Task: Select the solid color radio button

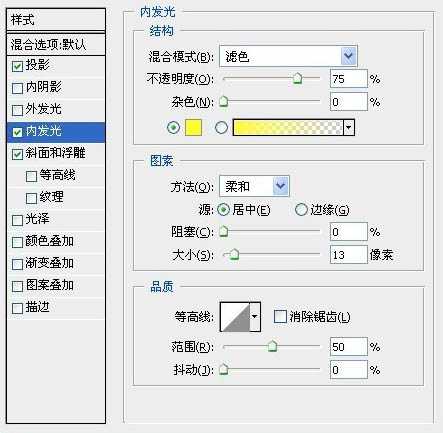Action: (173, 127)
